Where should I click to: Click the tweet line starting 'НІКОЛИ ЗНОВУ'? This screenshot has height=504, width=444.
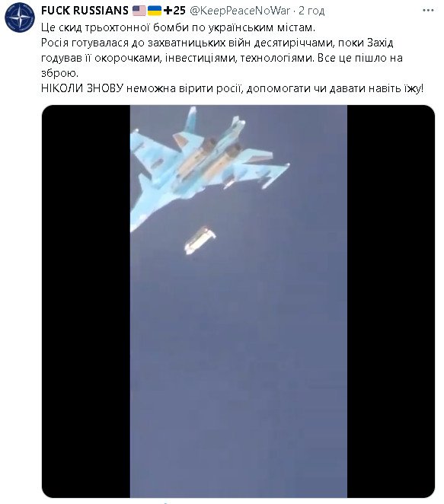point(232,88)
